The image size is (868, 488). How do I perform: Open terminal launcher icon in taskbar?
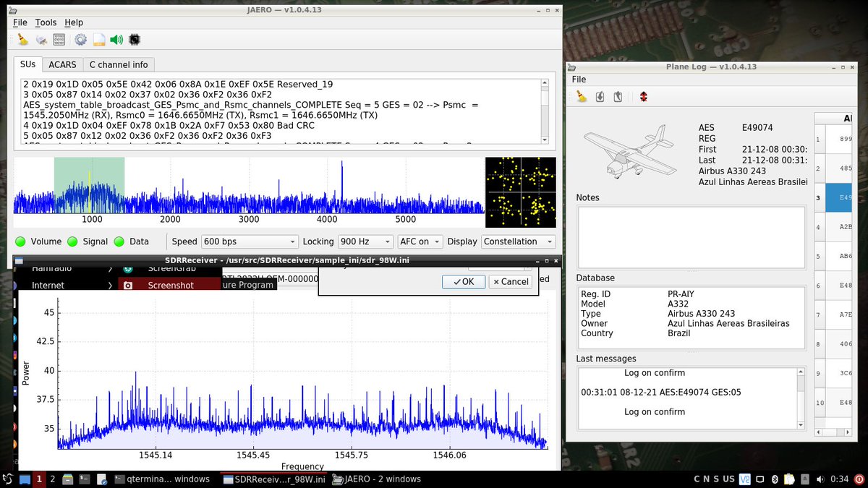[x=84, y=479]
